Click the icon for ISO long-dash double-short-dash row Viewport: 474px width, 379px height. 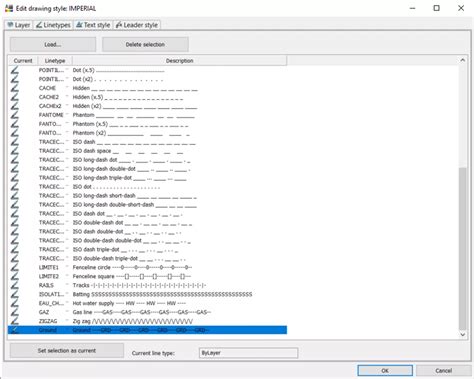[14, 205]
